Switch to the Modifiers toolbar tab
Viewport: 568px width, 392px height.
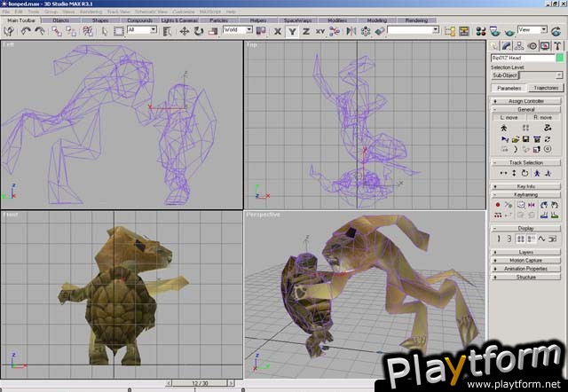point(337,20)
